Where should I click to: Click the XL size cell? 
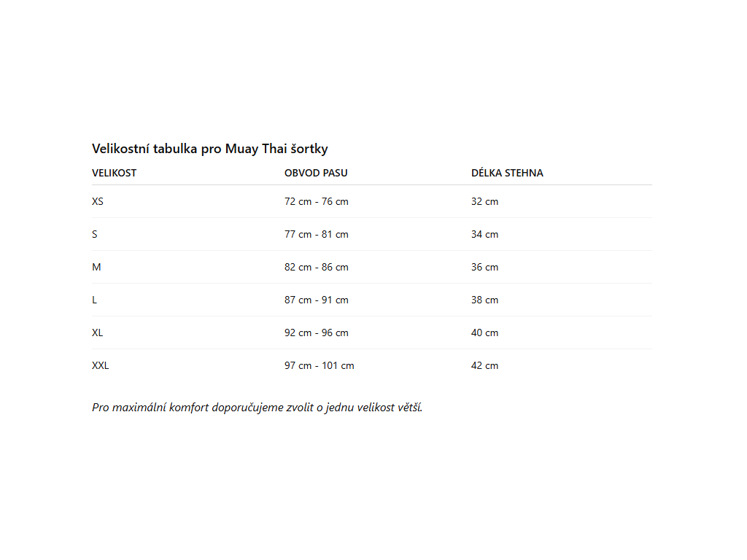[x=98, y=332]
